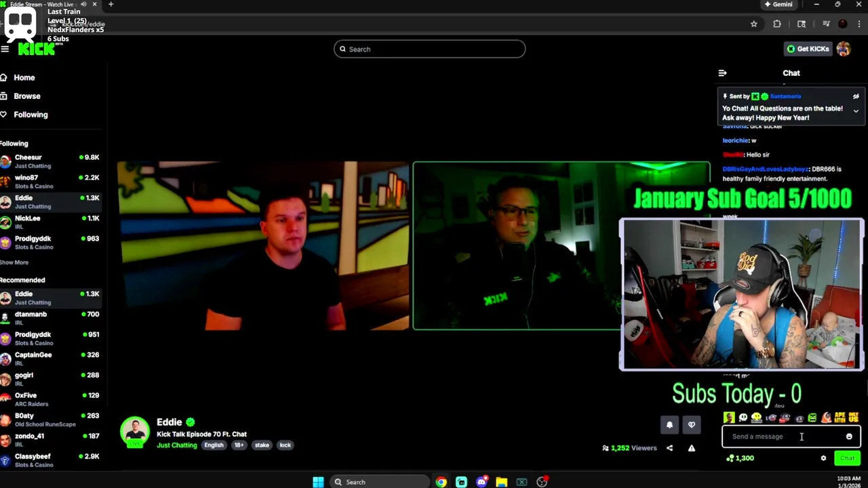This screenshot has height=488, width=868.
Task: Send message with green Chat button
Action: (x=847, y=458)
